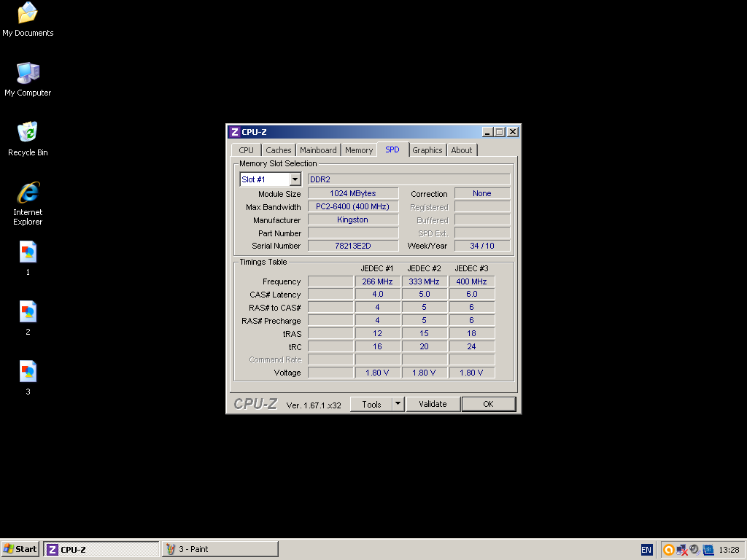
Task: Click the version text Ver. 1.67.1.x32
Action: click(x=314, y=405)
